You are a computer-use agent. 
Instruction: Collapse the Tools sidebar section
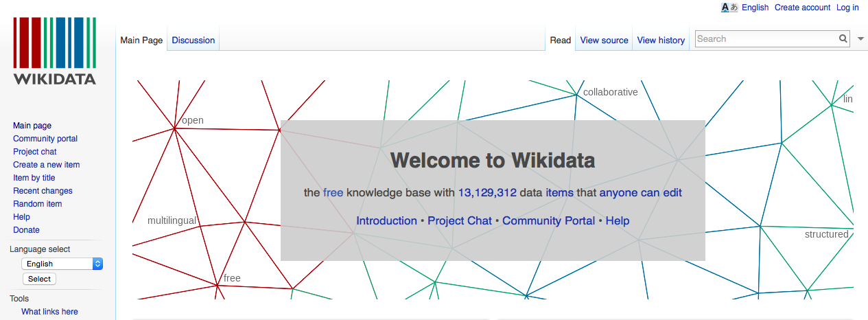19,299
